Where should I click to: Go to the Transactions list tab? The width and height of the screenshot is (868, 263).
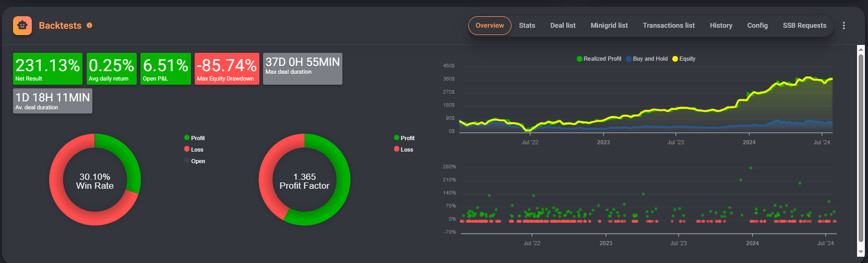(668, 26)
